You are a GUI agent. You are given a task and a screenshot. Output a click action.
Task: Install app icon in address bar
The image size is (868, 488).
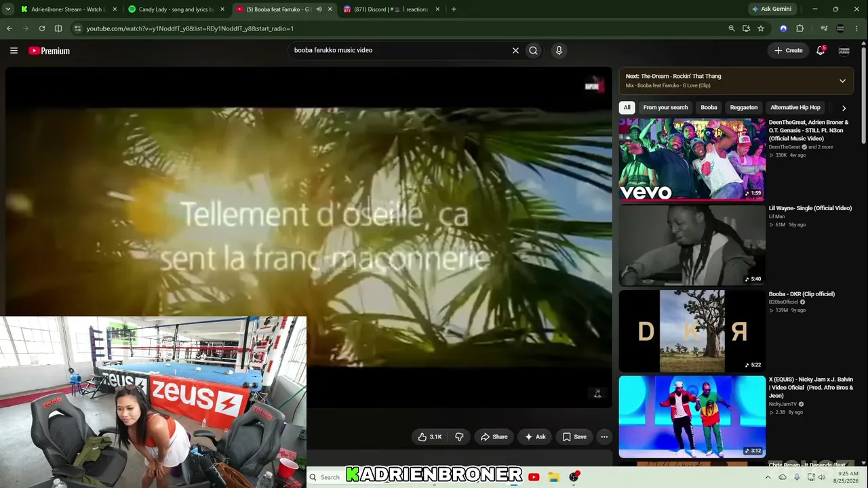[x=746, y=28]
